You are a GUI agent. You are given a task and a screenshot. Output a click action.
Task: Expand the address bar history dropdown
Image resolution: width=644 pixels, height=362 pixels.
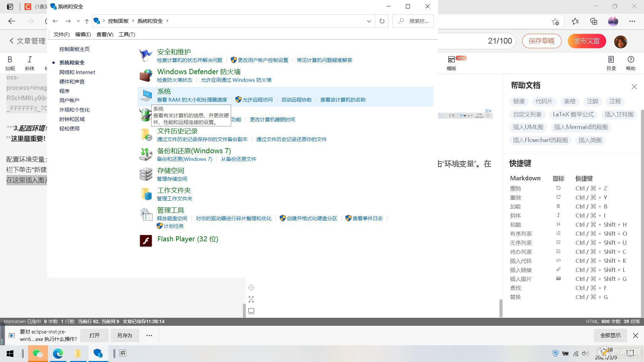click(369, 21)
